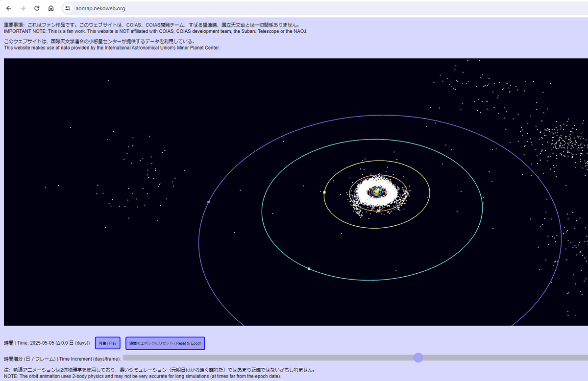Click the small Mars marker on the orange orbit
The width and height of the screenshot is (588, 381).
tap(378, 211)
